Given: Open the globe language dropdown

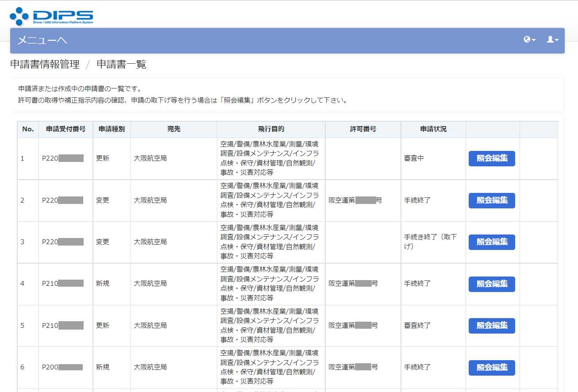Looking at the screenshot, I should coord(529,40).
